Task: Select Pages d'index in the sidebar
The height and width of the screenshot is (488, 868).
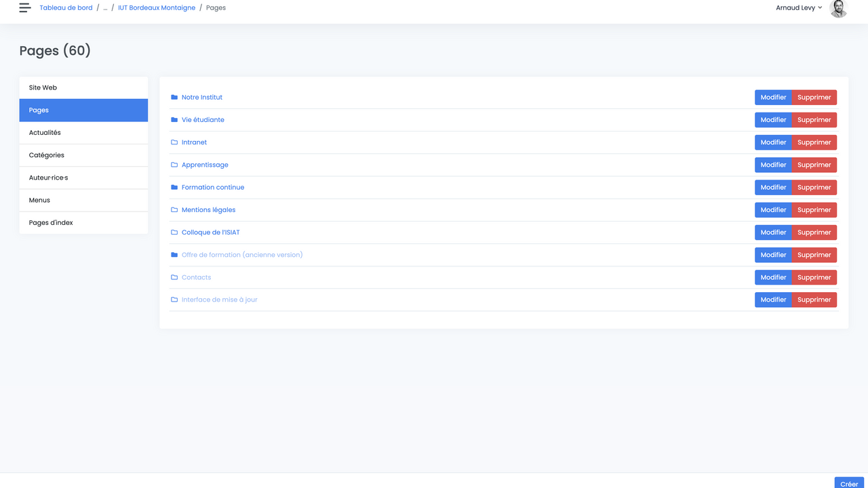Action: coord(52,222)
